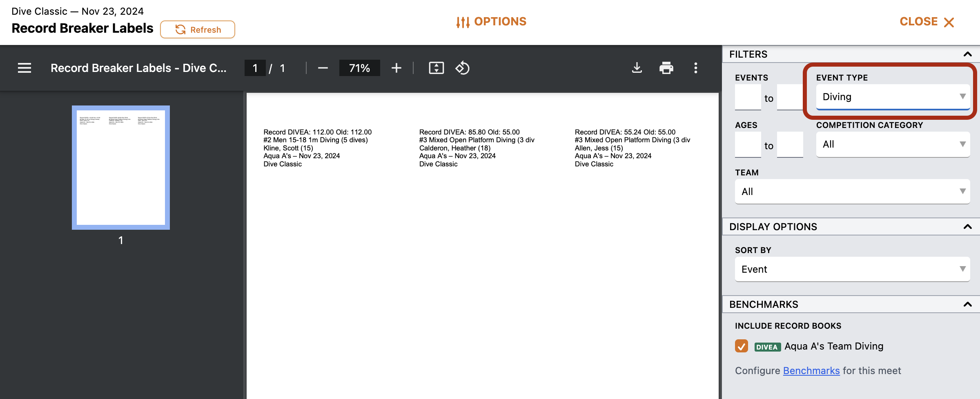Click the Record DIVEA: 85.80 Old: 55.00 line
The image size is (980, 399).
[x=470, y=132]
